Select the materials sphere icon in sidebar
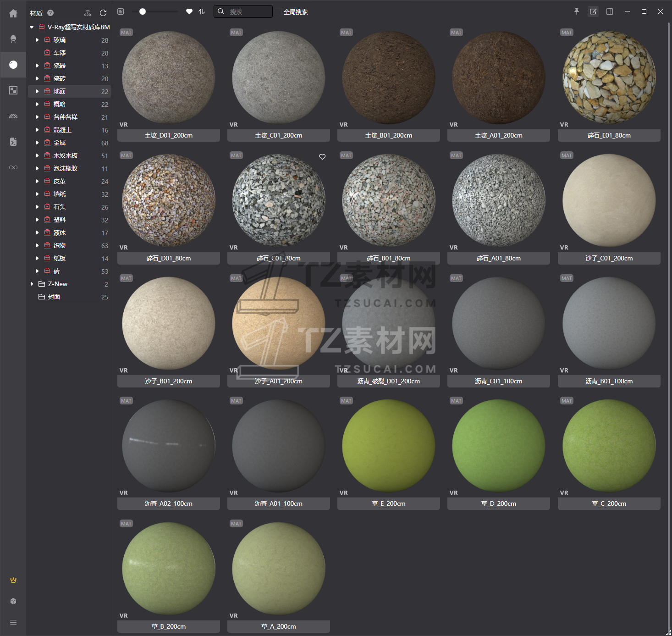The width and height of the screenshot is (672, 636). (13, 65)
